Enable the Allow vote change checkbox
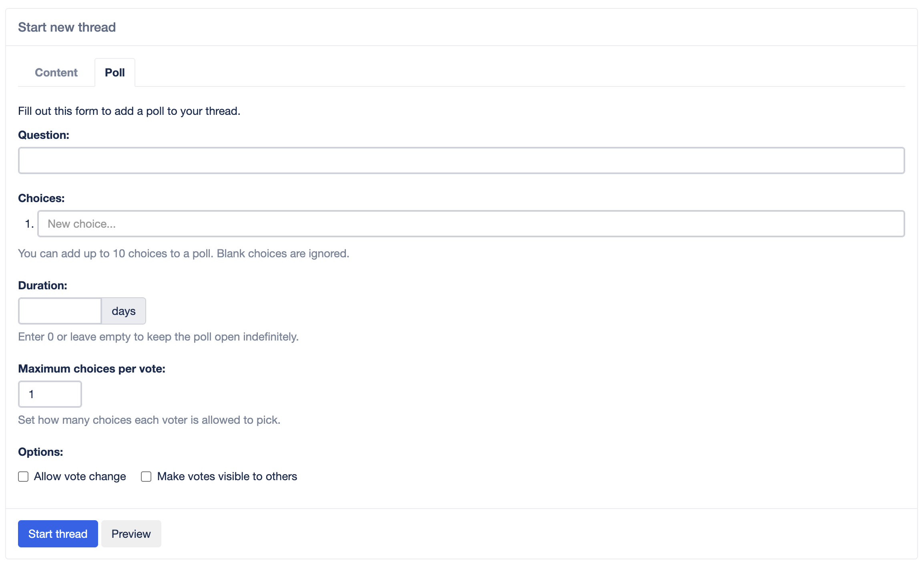 (23, 477)
